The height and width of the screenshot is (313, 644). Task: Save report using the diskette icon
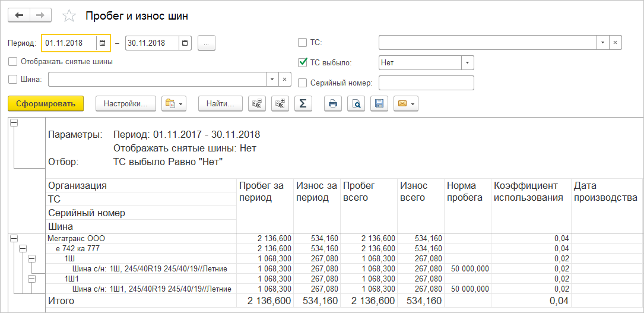click(379, 103)
